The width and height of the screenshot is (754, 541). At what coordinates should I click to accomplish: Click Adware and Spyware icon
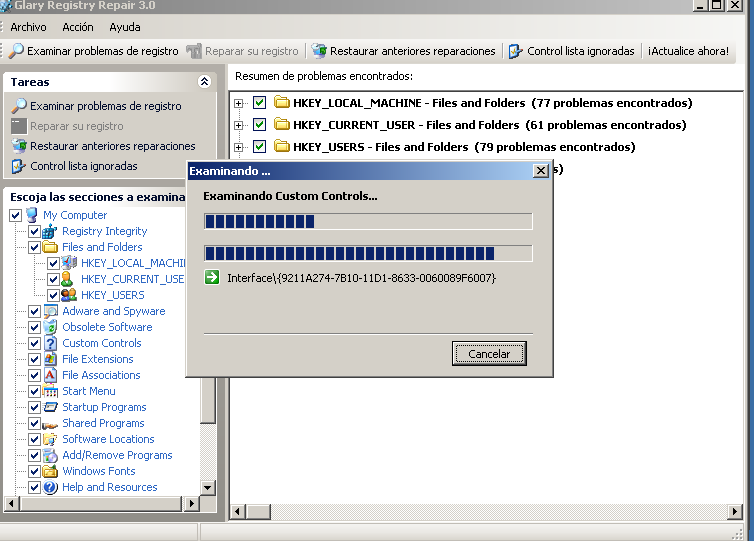pyautogui.click(x=50, y=311)
